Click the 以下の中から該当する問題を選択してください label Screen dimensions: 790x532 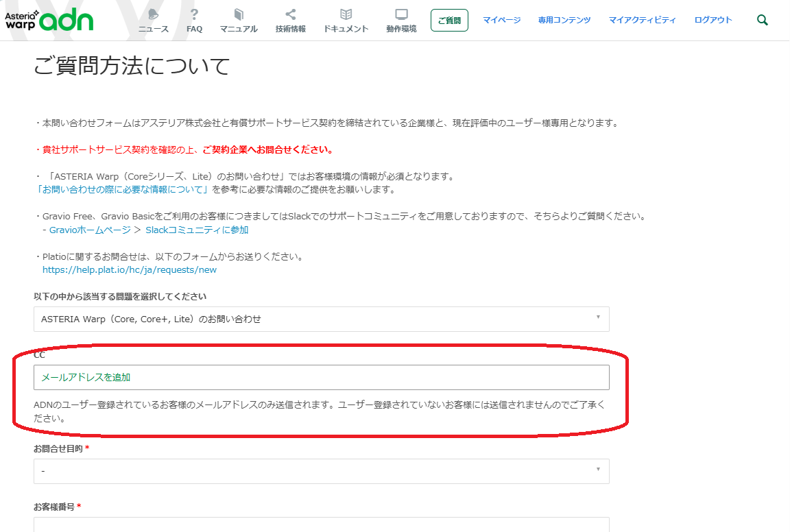point(120,296)
